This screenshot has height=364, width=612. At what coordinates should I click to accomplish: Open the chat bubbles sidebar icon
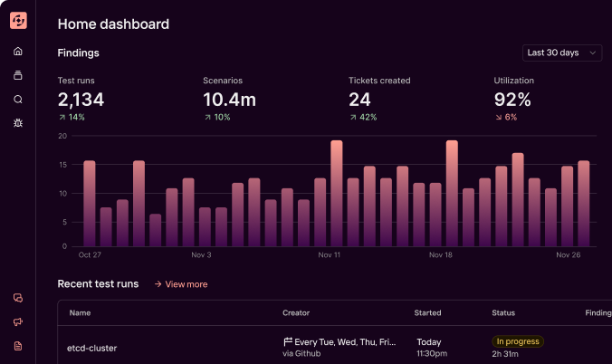(x=18, y=298)
